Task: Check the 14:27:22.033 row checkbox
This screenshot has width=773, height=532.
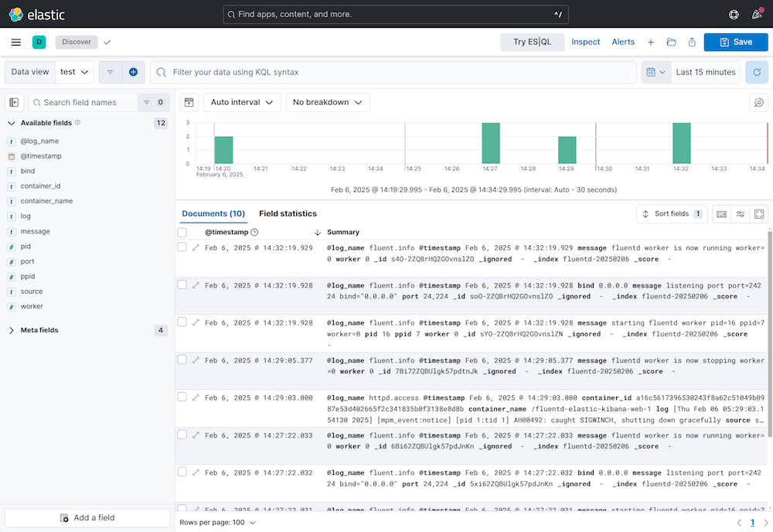Action: tap(182, 435)
